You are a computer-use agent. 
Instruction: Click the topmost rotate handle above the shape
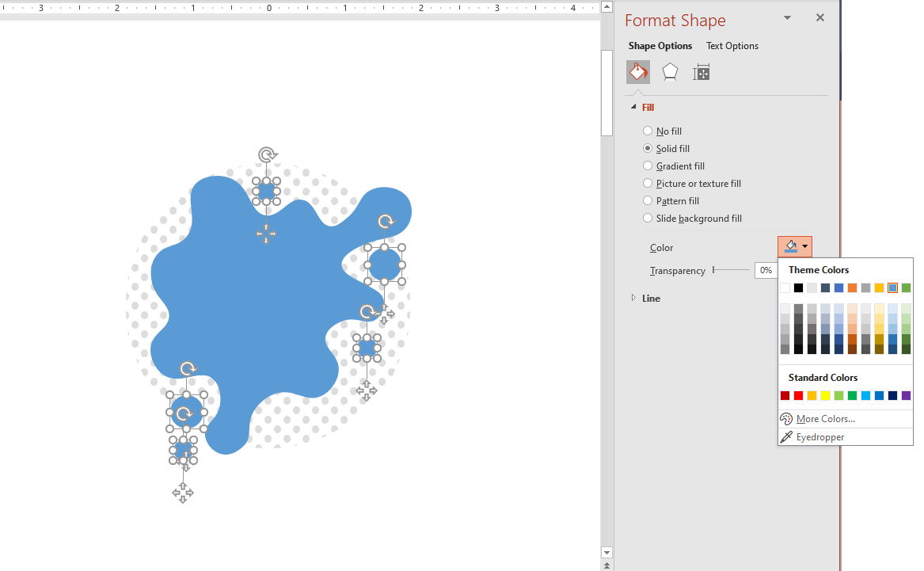268,154
